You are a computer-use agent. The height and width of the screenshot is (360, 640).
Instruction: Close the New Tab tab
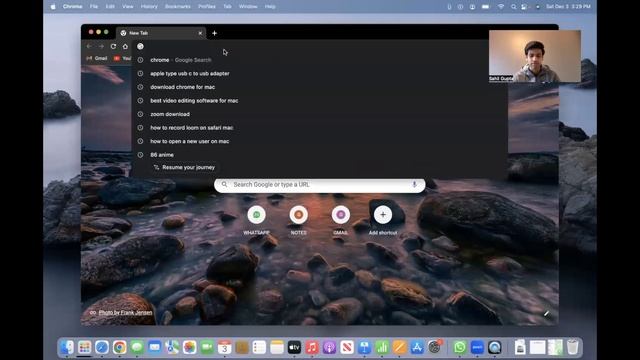click(x=200, y=33)
